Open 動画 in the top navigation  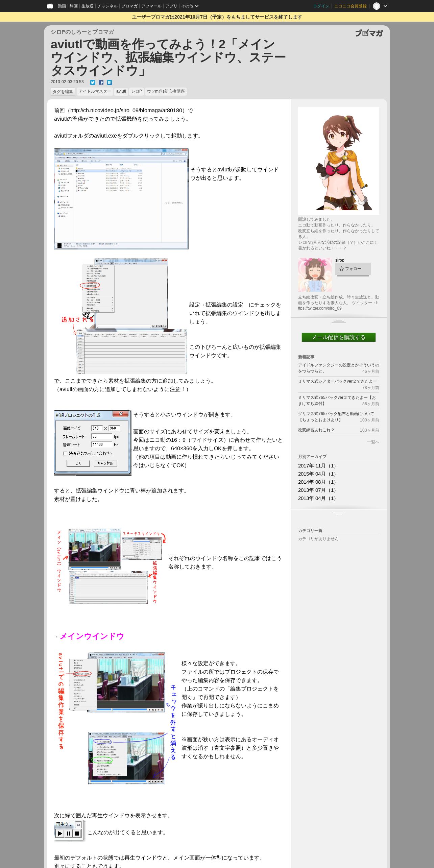point(62,6)
